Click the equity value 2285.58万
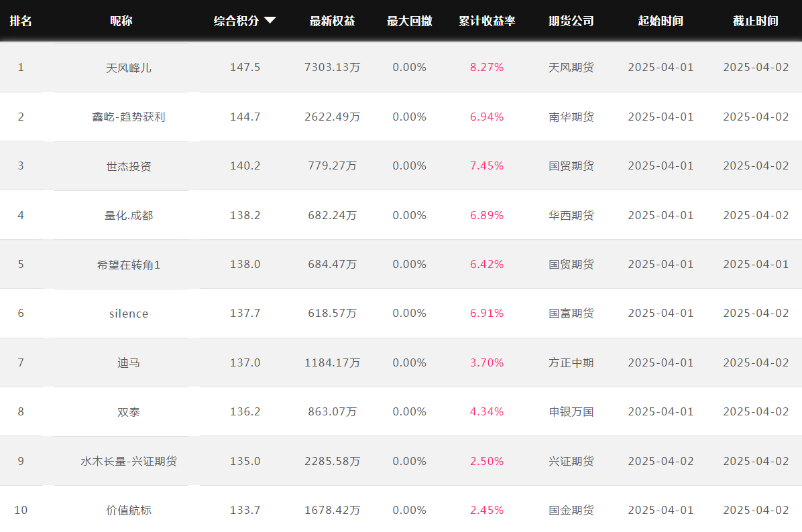 [x=333, y=461]
